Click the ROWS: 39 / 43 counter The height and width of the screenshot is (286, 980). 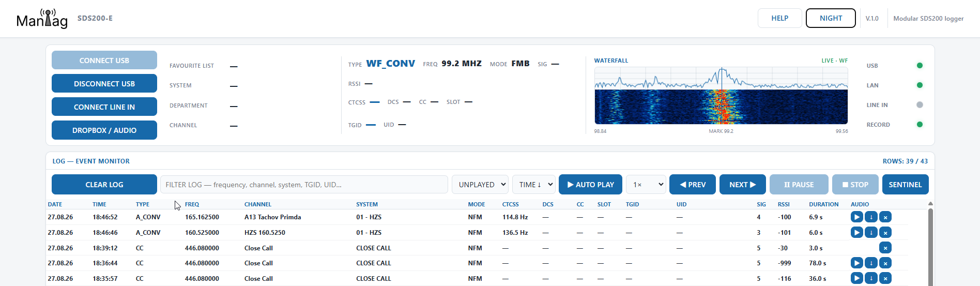(x=905, y=161)
